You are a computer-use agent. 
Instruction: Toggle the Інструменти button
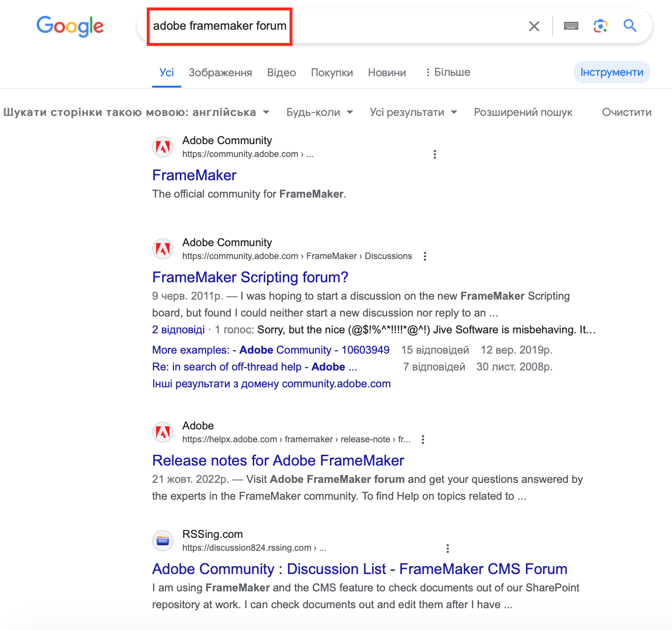[x=612, y=72]
